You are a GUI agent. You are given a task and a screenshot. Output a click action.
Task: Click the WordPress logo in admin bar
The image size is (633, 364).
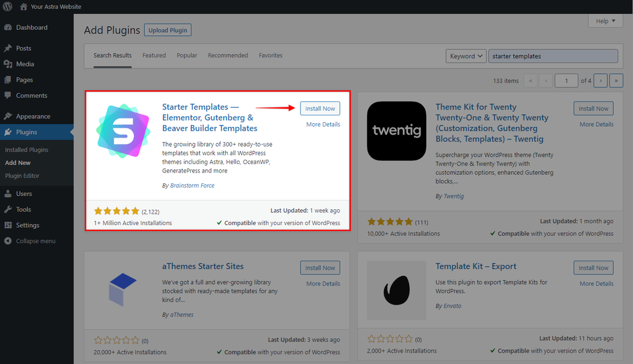[x=8, y=7]
